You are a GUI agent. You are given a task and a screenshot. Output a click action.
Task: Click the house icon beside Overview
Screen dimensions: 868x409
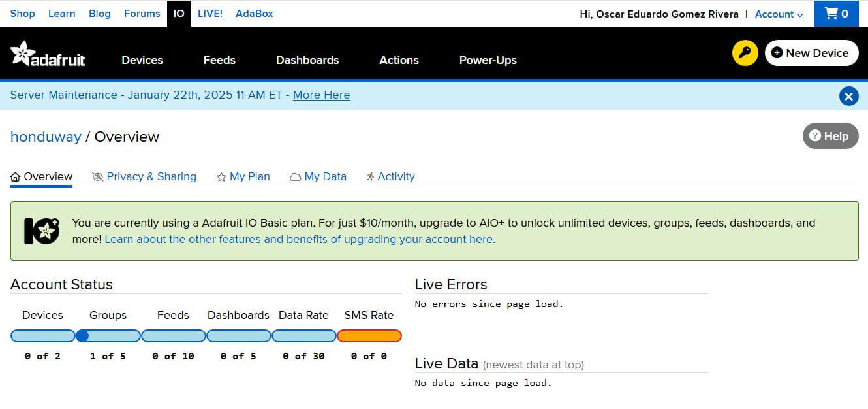tap(16, 177)
